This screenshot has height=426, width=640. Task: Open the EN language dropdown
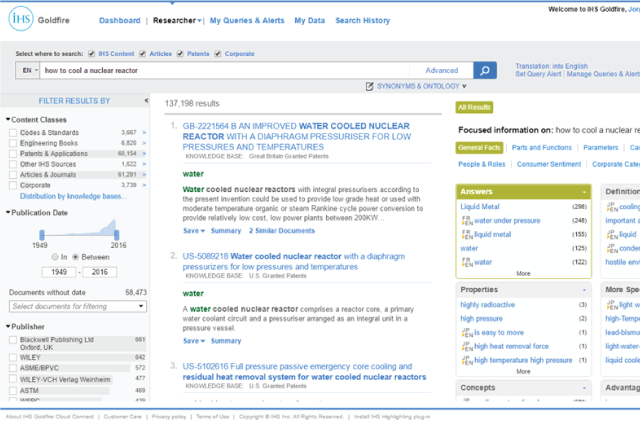[x=28, y=71]
